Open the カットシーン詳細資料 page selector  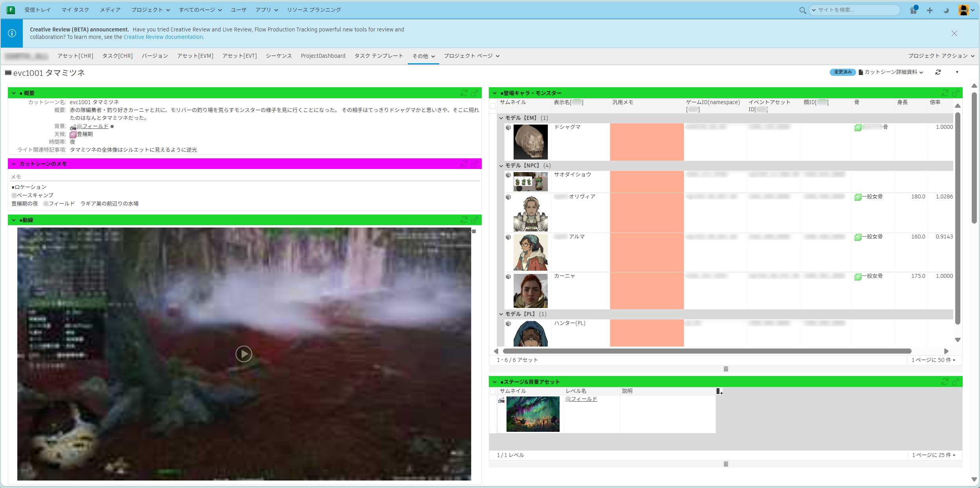pos(891,72)
